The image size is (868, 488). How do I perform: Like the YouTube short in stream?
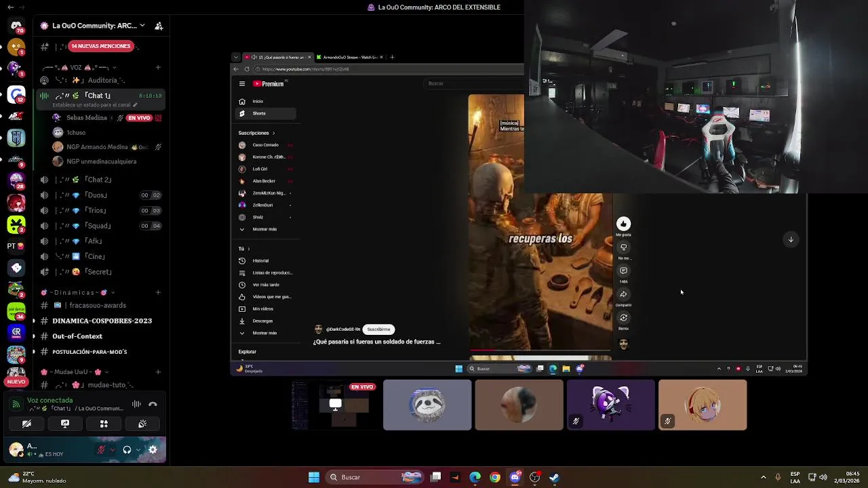623,224
